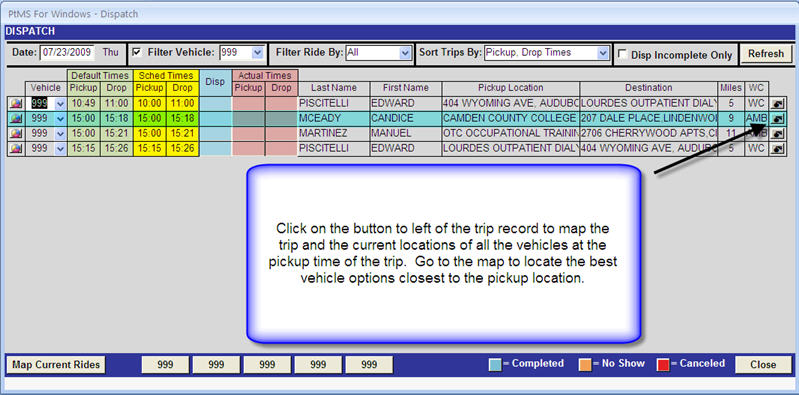Enable the Disp Incomplete Only checkbox
The width and height of the screenshot is (799, 395).
point(622,54)
